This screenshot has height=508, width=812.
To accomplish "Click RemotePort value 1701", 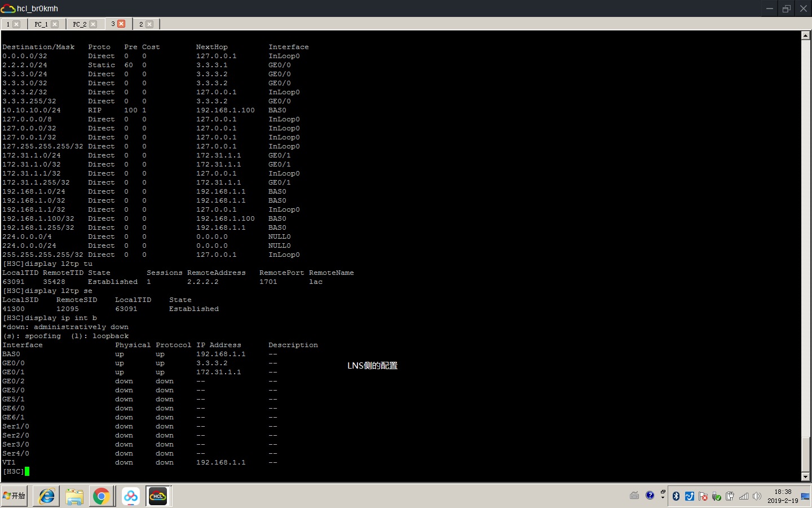I will 268,282.
